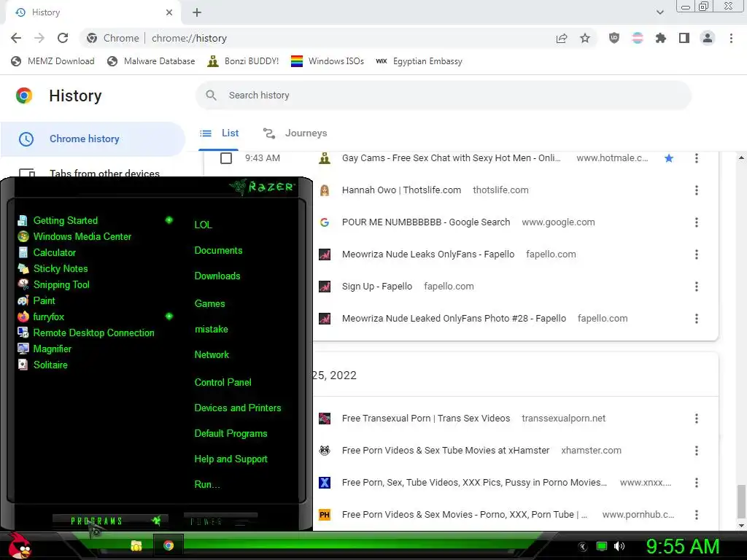The height and width of the screenshot is (560, 747).
Task: Open the uBlock shield extension
Action: point(614,38)
